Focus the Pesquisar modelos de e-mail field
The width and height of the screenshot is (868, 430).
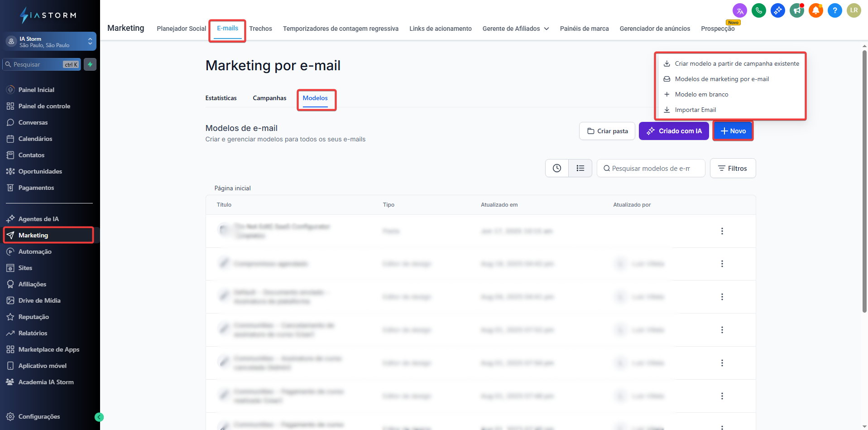click(x=651, y=168)
